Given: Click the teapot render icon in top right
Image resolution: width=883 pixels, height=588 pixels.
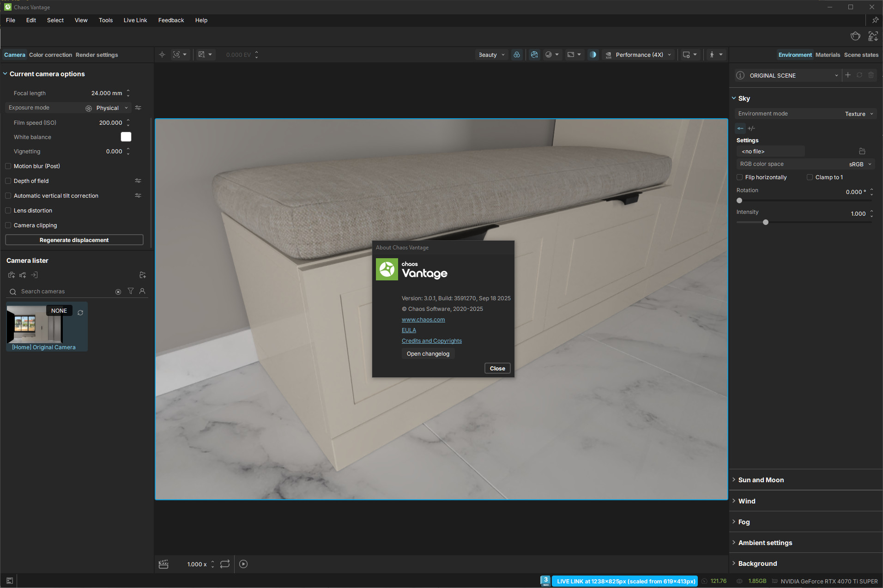Looking at the screenshot, I should [855, 36].
